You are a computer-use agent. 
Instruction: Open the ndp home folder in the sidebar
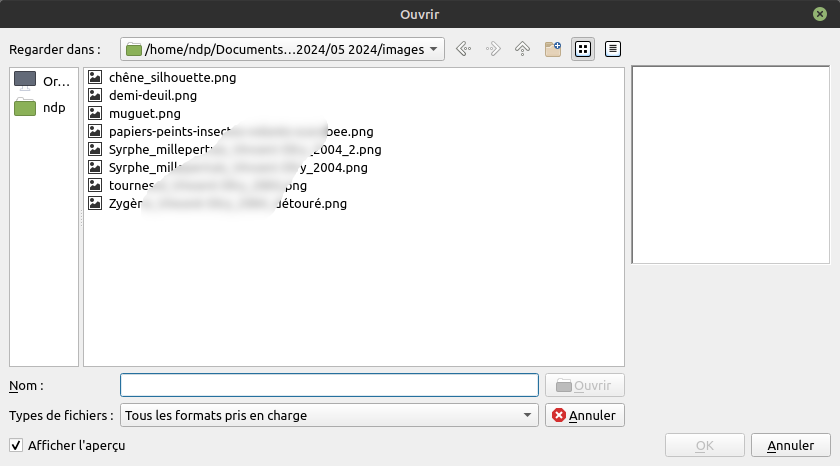(43, 107)
